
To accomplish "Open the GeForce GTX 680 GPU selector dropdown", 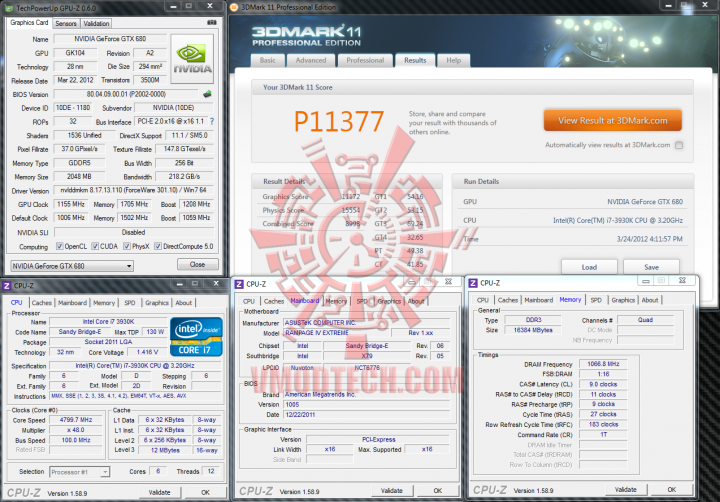I will coord(72,266).
